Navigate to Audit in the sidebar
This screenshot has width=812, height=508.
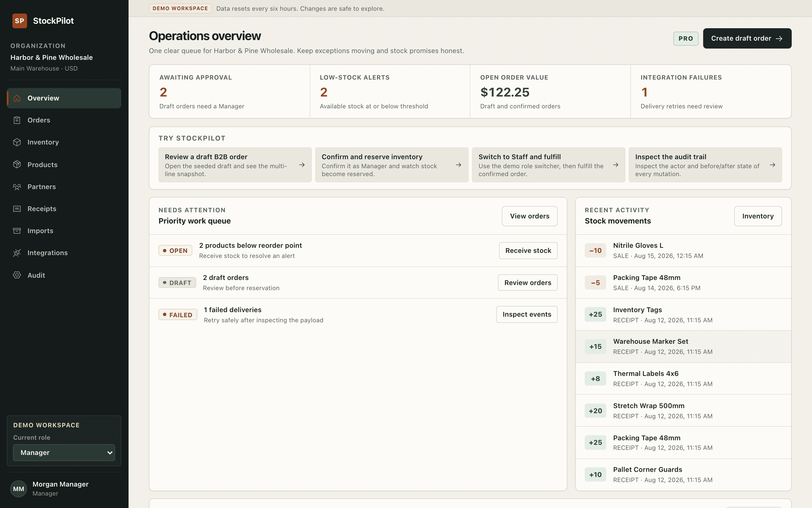coord(64,275)
